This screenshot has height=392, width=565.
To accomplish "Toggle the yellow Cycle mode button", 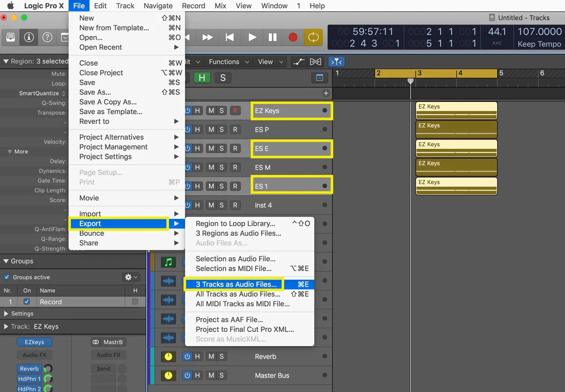I will [x=313, y=37].
